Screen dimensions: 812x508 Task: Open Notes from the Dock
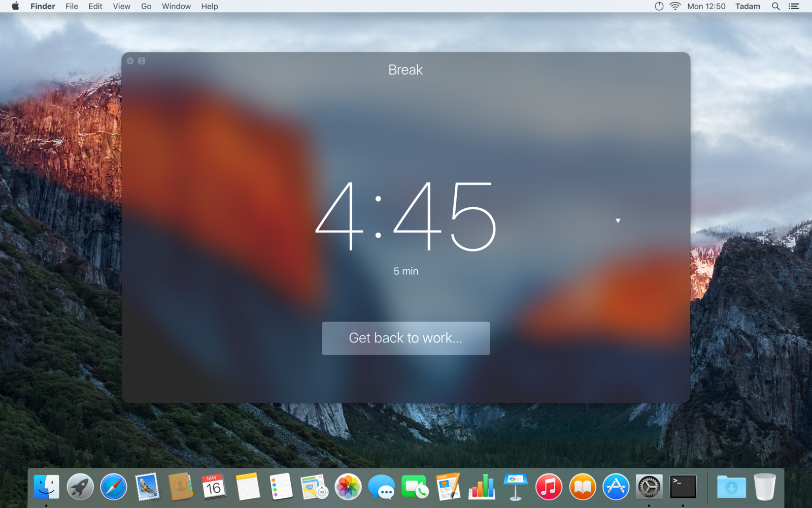click(x=248, y=487)
